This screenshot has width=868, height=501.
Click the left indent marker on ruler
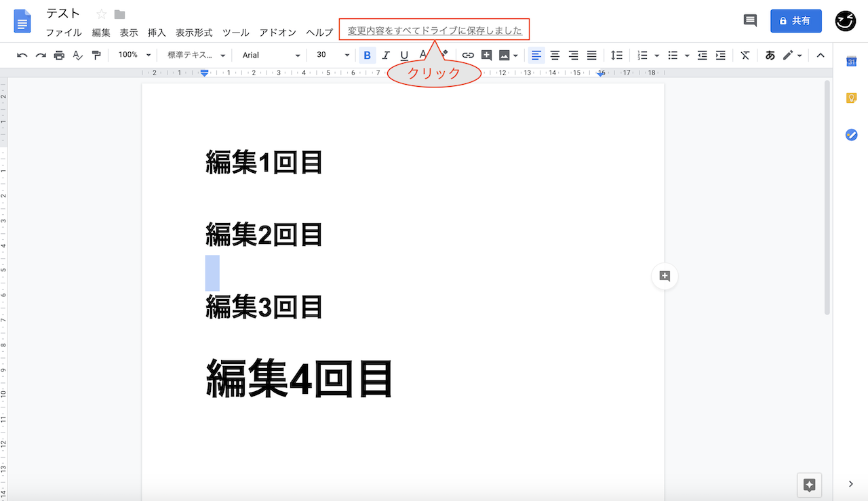(x=204, y=73)
